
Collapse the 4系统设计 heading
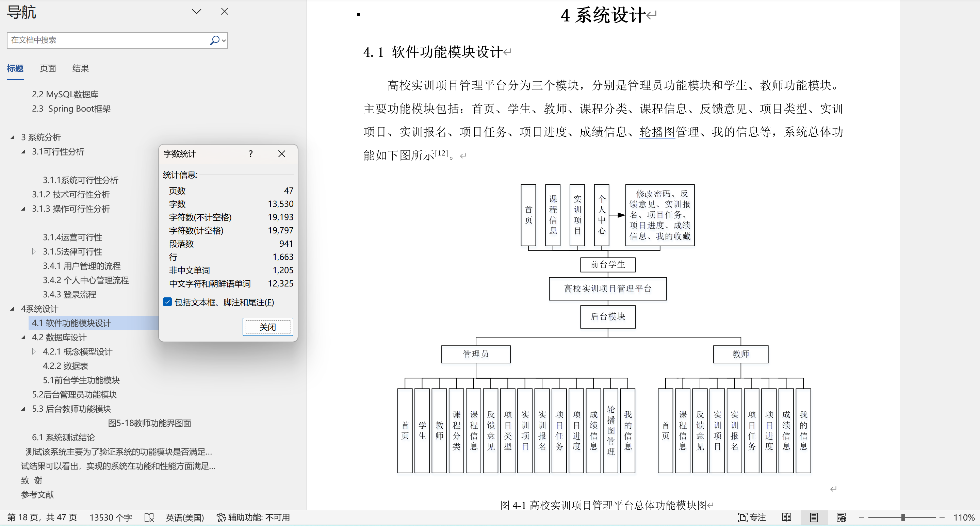coord(13,309)
